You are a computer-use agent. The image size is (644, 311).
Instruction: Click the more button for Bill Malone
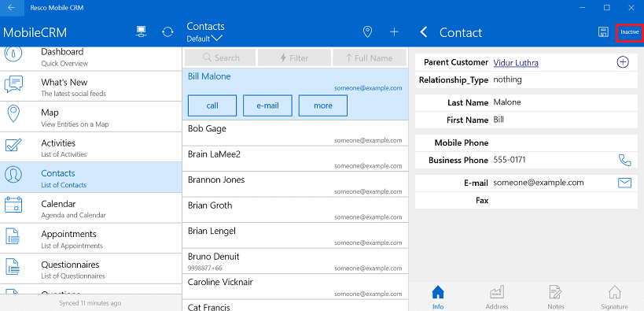point(323,106)
